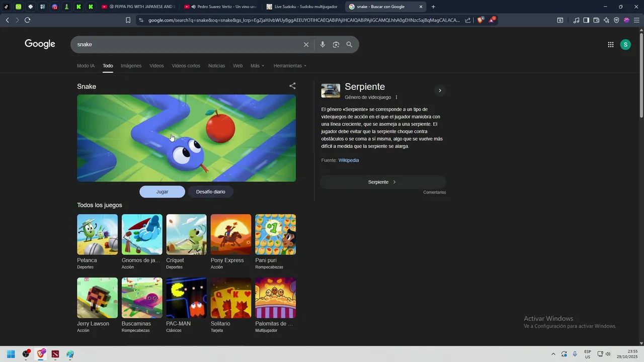Screen dimensions: 644x362
Task: Switch to the Noticias tab
Action: point(217,66)
